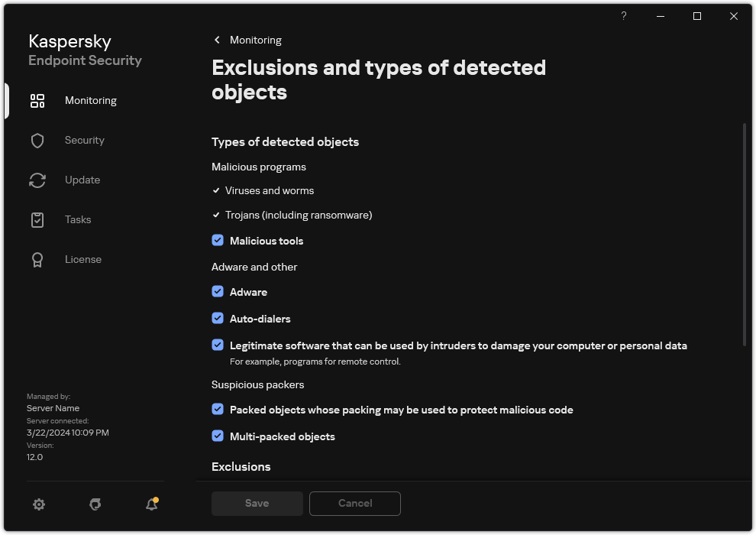Click the vertical scrollbar on the right
Viewport: 756px width, 535px height.
[x=743, y=229]
